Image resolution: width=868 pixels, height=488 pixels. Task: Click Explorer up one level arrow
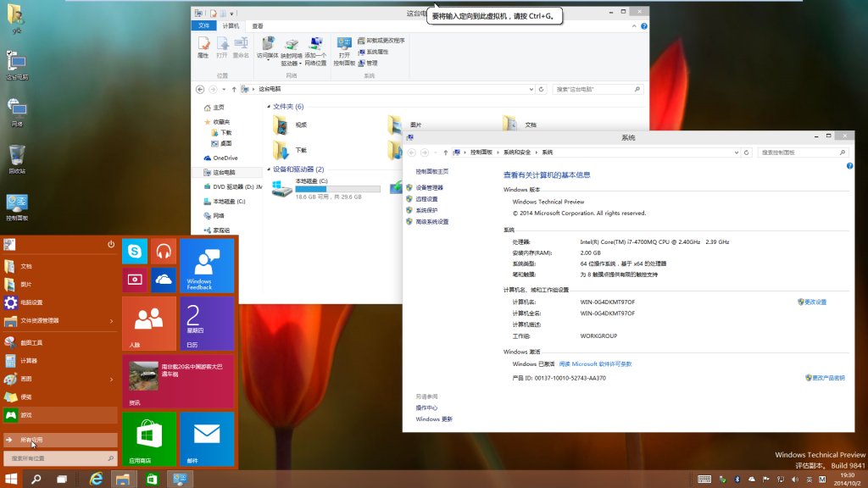(x=234, y=89)
